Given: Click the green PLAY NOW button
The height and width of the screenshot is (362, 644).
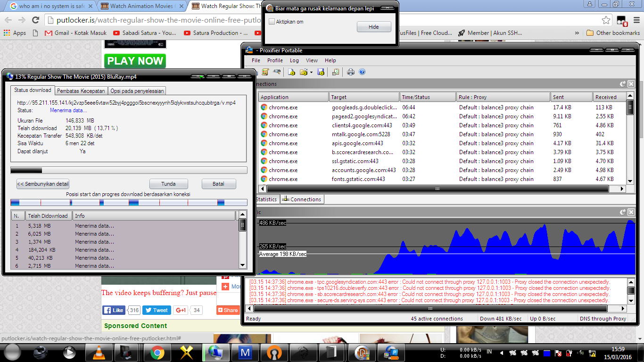Looking at the screenshot, I should pyautogui.click(x=135, y=61).
